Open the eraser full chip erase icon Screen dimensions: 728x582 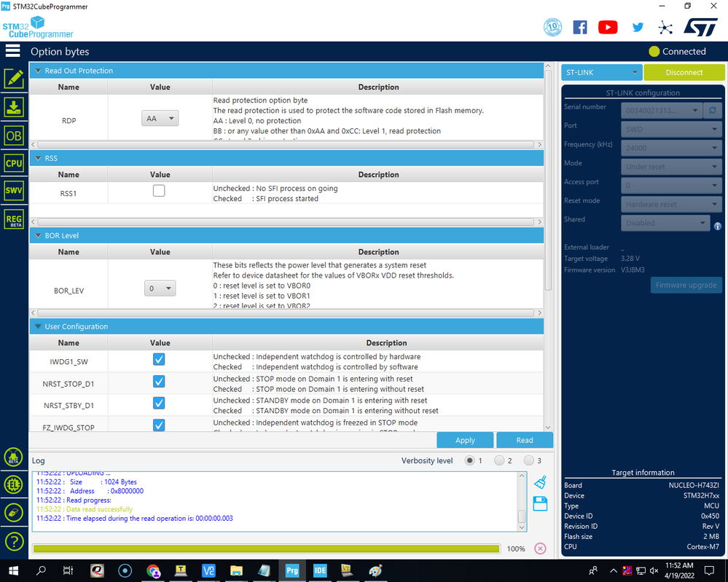13,513
